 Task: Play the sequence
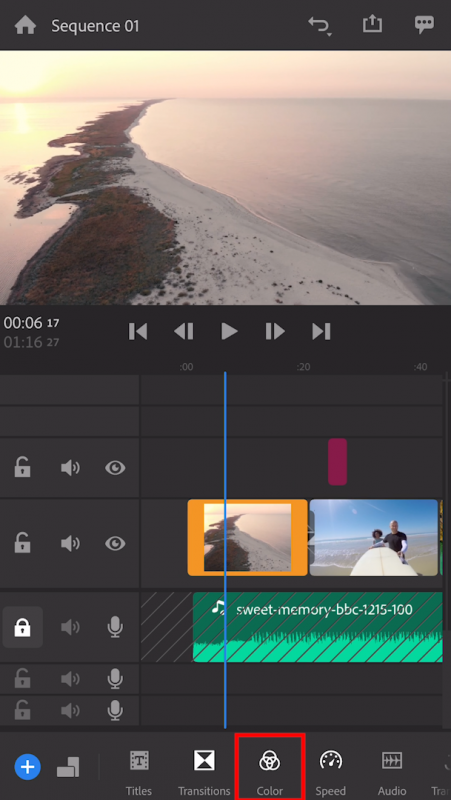click(230, 332)
